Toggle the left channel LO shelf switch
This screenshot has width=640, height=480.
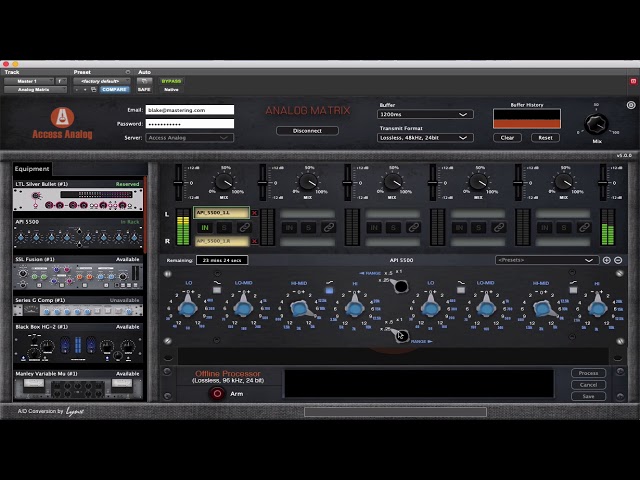click(217, 290)
